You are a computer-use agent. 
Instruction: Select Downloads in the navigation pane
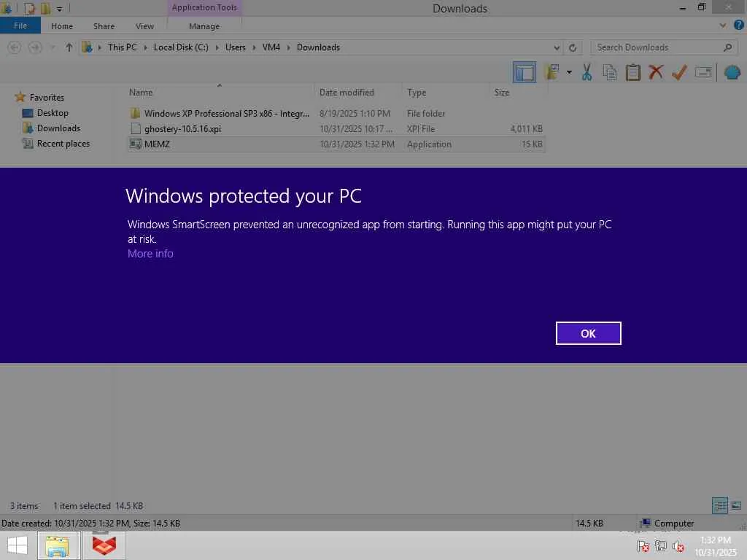coord(58,128)
